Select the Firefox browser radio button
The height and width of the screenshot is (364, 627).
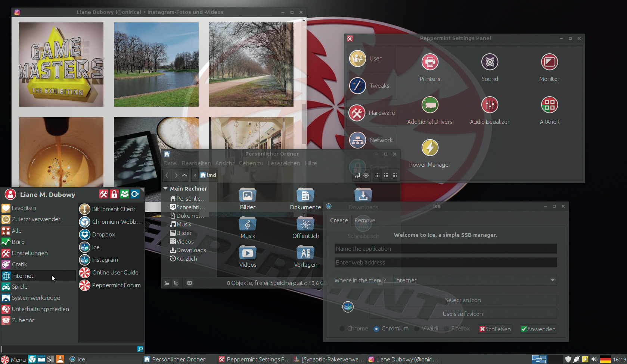[446, 329]
